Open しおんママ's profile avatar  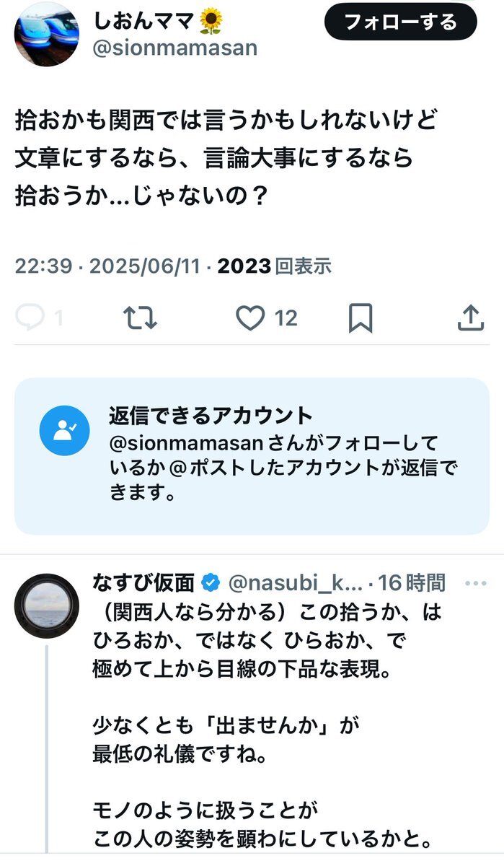tap(47, 34)
